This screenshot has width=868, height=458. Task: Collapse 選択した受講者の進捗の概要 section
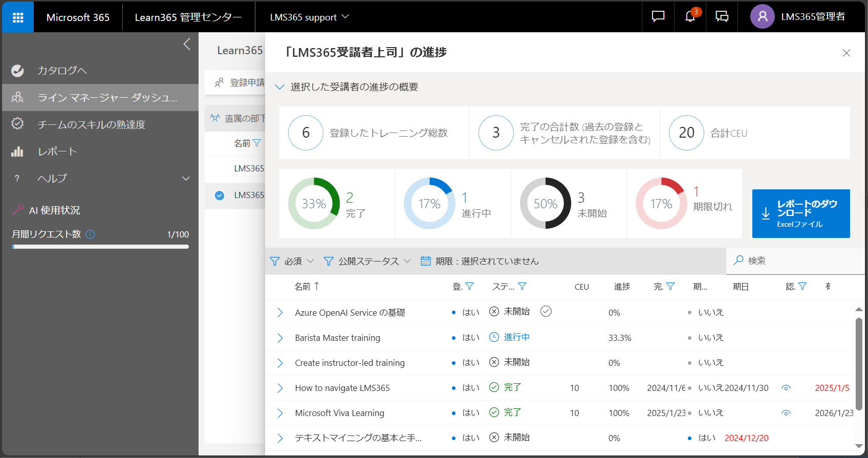click(x=279, y=87)
